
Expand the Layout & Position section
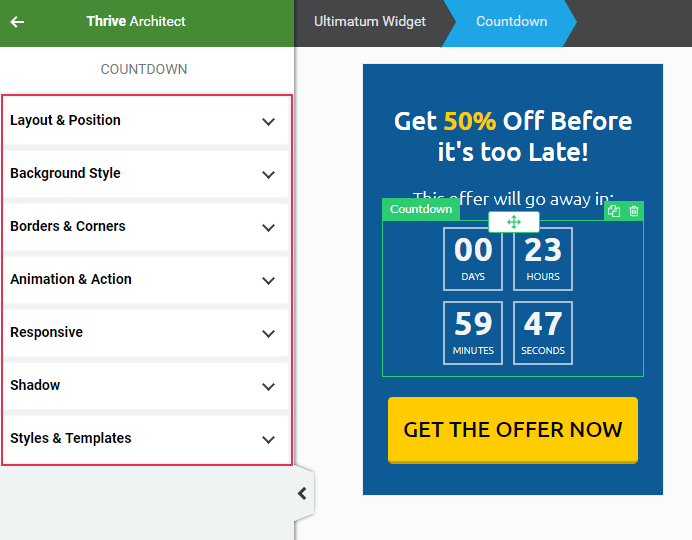tap(146, 120)
